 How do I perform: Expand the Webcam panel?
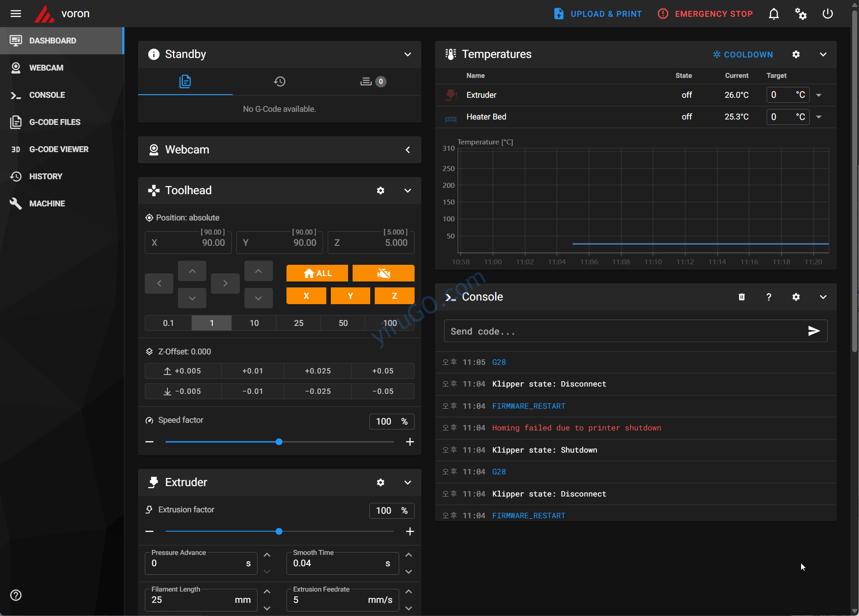pyautogui.click(x=408, y=150)
